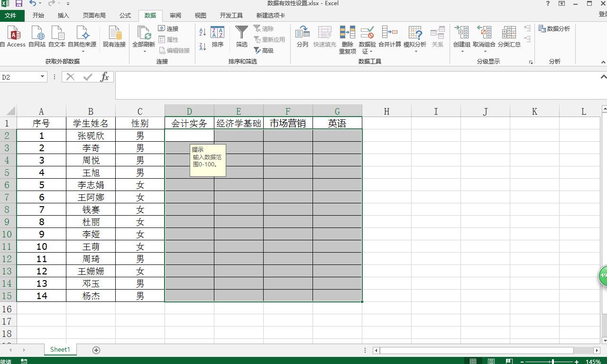The image size is (607, 364).
Task: Open Developer tab
Action: pyautogui.click(x=231, y=15)
